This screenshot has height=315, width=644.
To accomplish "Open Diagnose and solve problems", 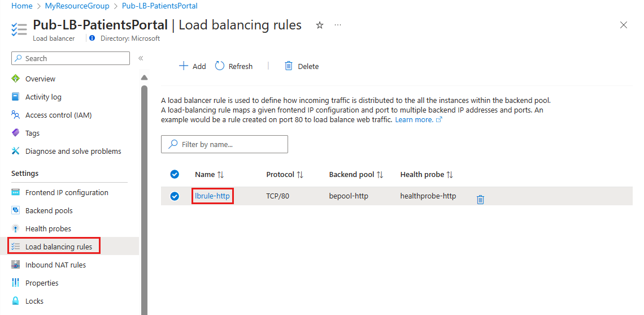I will point(73,152).
